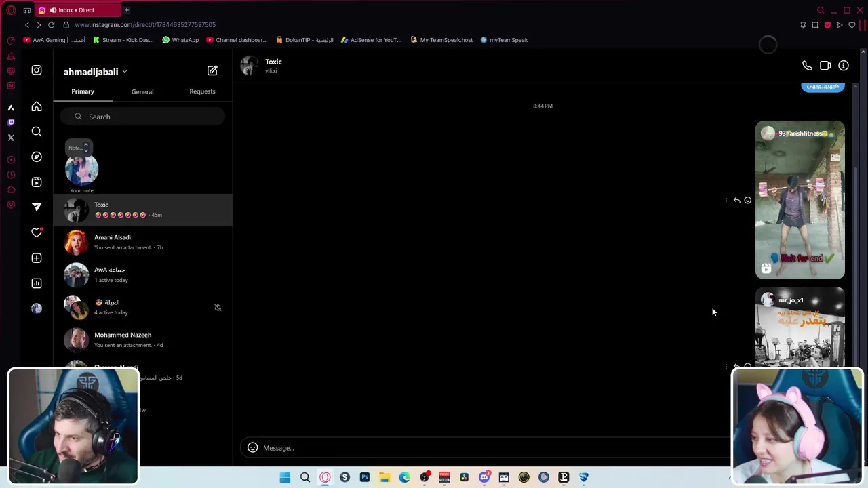This screenshot has height=488, width=868.
Task: Click the page scrollbar up arrow
Action: coord(863,52)
